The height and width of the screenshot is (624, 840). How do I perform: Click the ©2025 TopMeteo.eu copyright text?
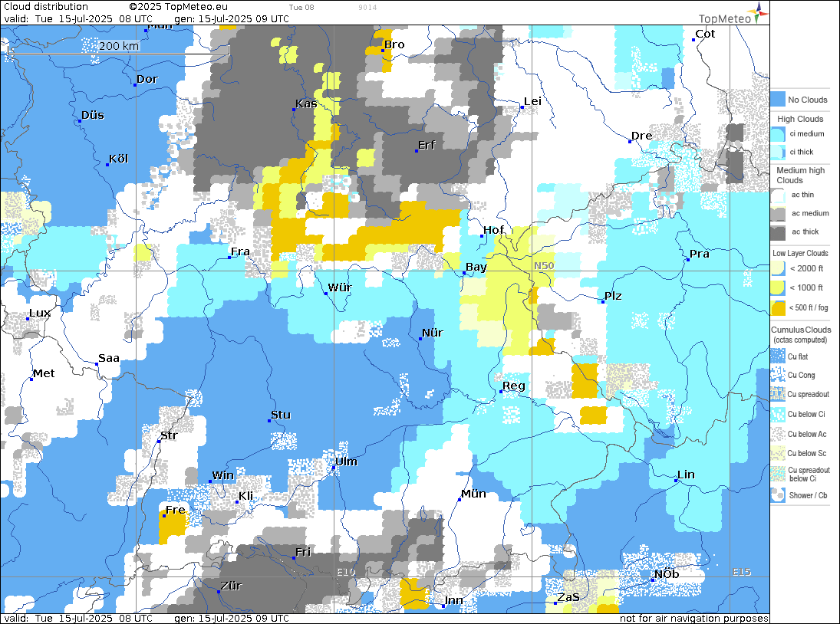pos(178,7)
